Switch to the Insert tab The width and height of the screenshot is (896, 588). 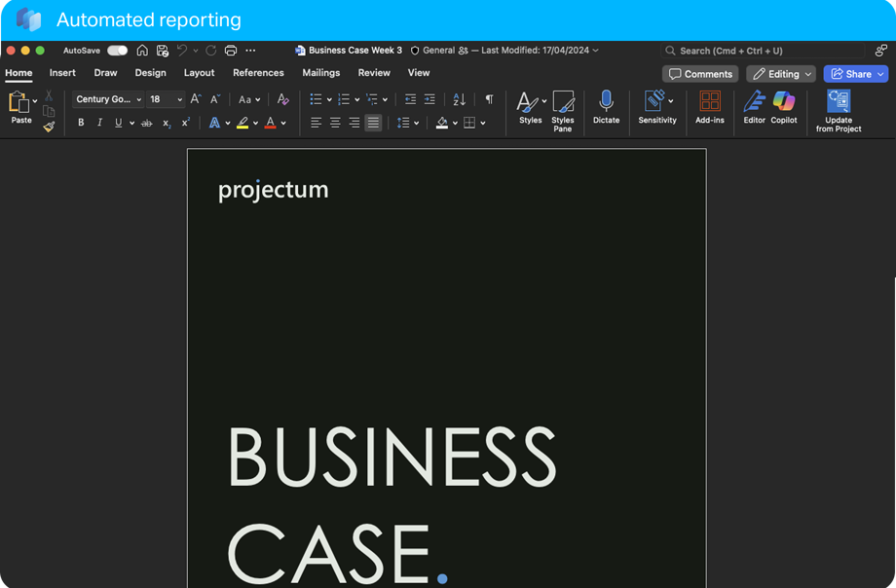[x=62, y=73]
